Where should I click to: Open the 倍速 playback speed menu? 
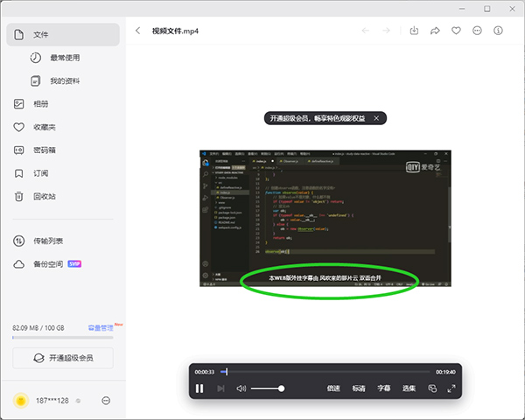click(x=333, y=388)
